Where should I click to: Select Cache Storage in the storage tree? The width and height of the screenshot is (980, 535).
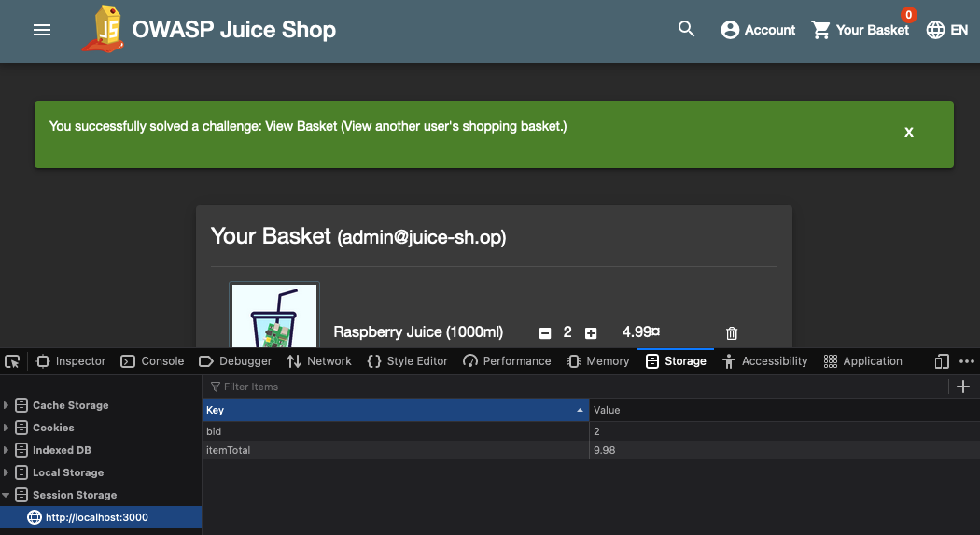(x=70, y=405)
